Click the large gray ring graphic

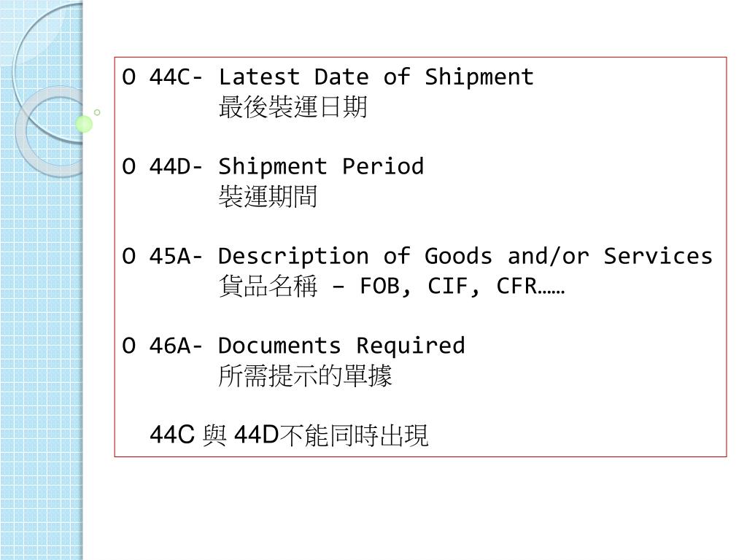50,133
